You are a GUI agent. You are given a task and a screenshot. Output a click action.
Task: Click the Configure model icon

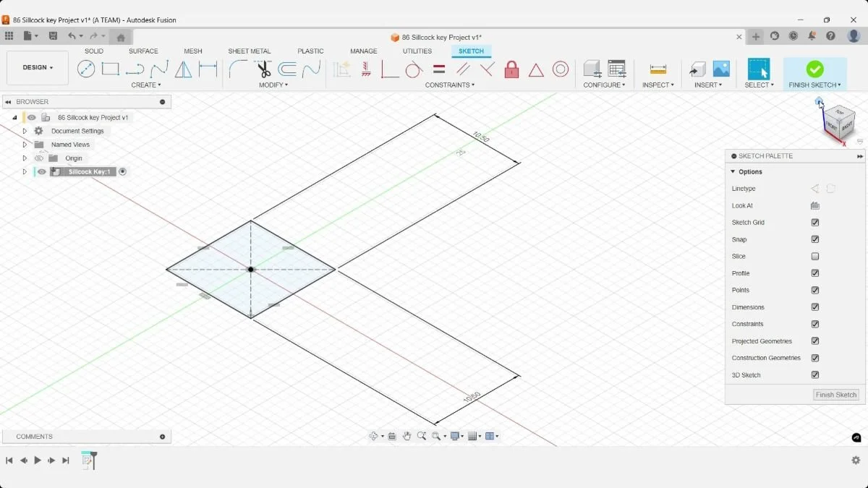592,69
